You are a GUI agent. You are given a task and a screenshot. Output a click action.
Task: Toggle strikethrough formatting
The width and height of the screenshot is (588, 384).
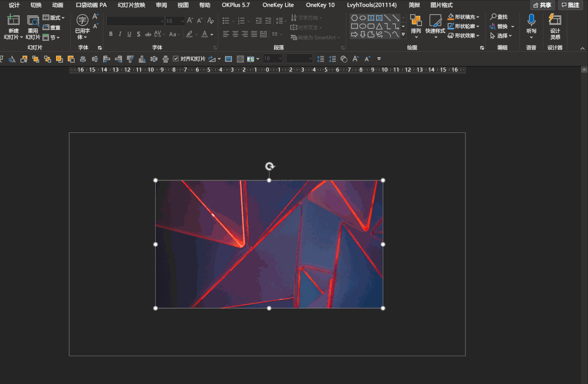tap(148, 34)
